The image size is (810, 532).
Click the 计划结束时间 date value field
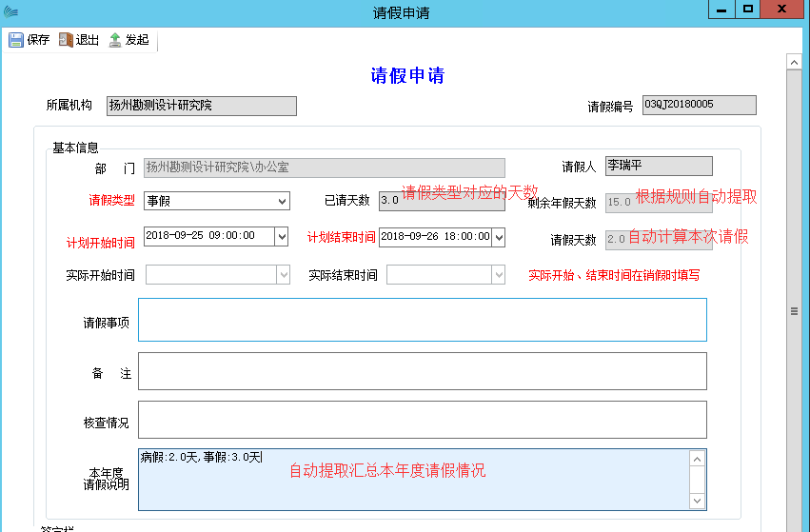pos(436,237)
